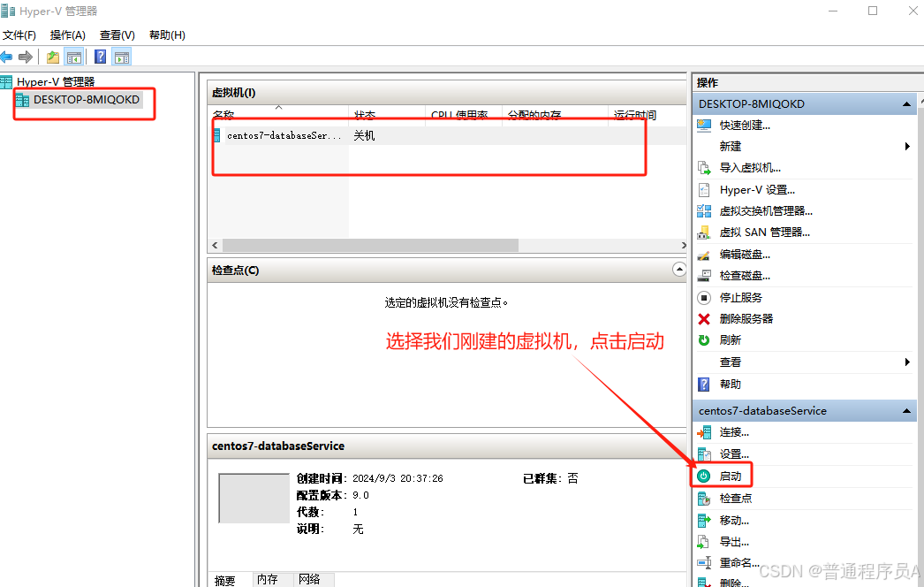Toggle the action pane toolbar icon
Screen dimensions: 924x587
pyautogui.click(x=122, y=57)
